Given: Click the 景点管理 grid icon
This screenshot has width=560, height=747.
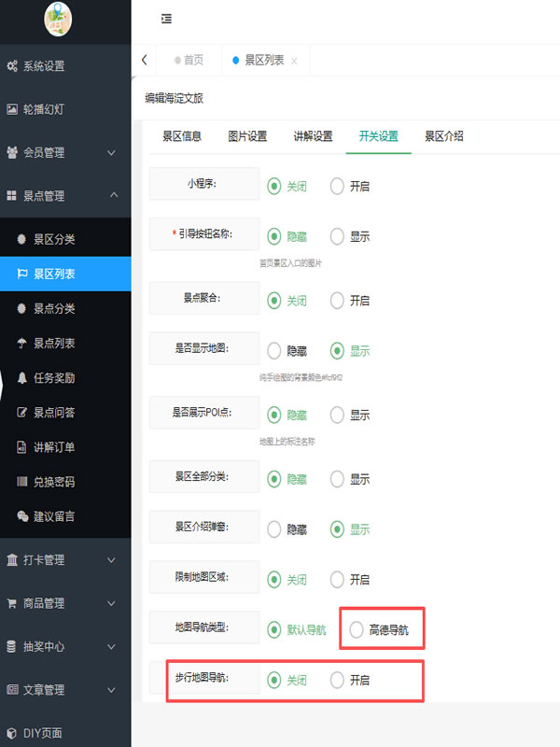Looking at the screenshot, I should [x=12, y=196].
